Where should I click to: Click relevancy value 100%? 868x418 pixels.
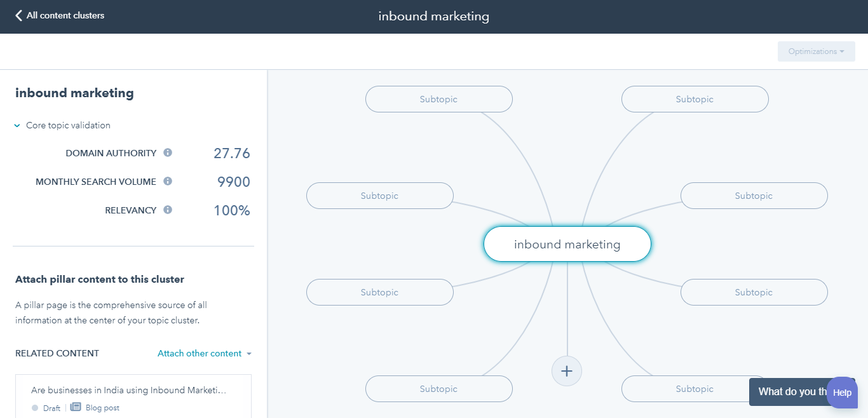point(232,211)
